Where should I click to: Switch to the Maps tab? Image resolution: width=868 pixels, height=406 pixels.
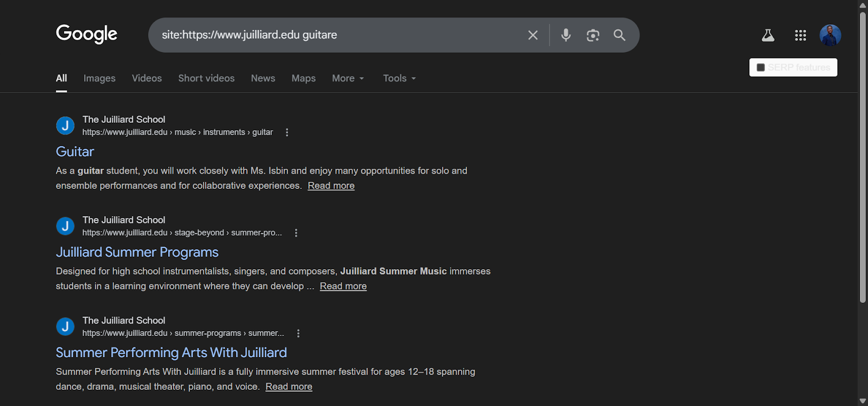tap(303, 78)
